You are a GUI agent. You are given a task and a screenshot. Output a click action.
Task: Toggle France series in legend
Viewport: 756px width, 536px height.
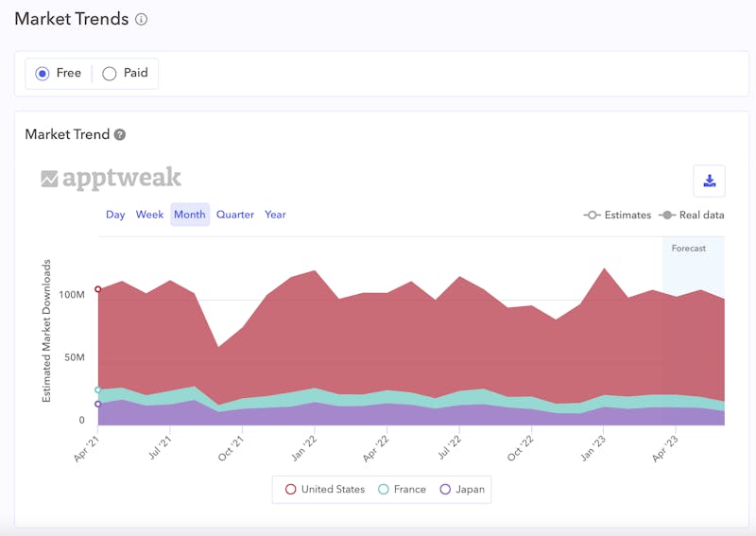click(x=402, y=490)
